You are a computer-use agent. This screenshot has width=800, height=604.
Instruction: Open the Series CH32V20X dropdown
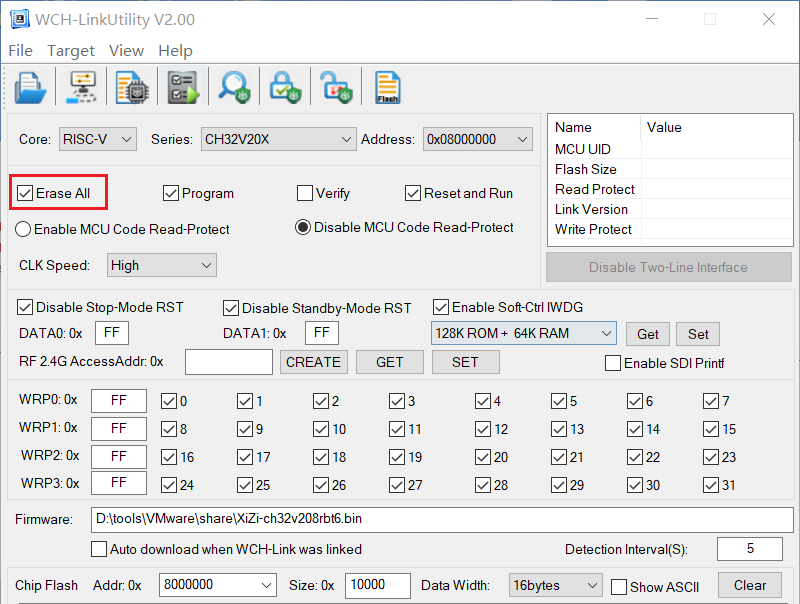tap(278, 139)
